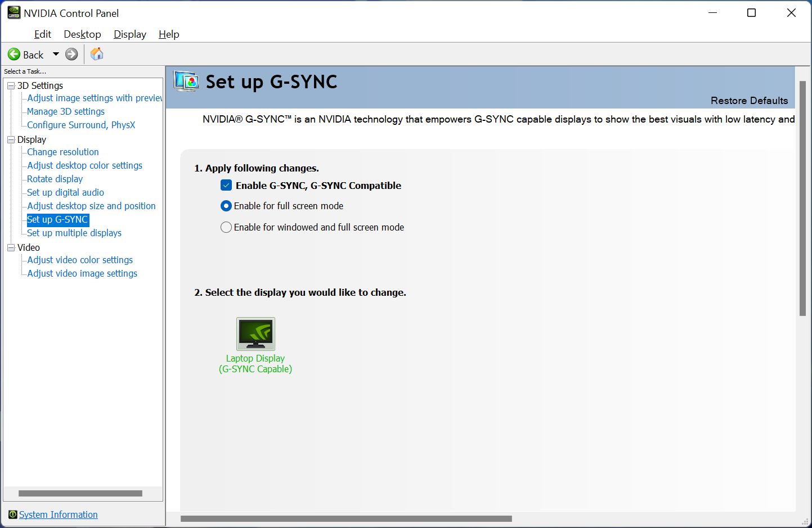Click the 3D Settings category label
This screenshot has width=812, height=528.
click(40, 85)
